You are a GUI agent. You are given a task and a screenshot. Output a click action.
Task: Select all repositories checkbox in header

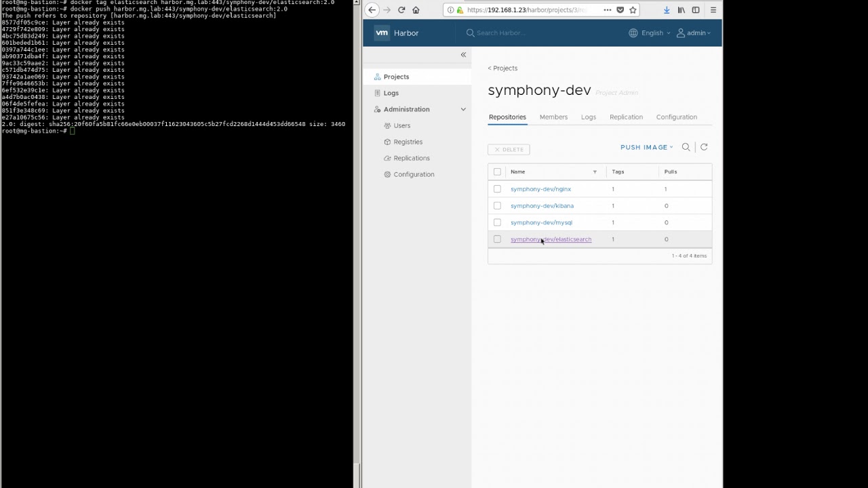(497, 172)
